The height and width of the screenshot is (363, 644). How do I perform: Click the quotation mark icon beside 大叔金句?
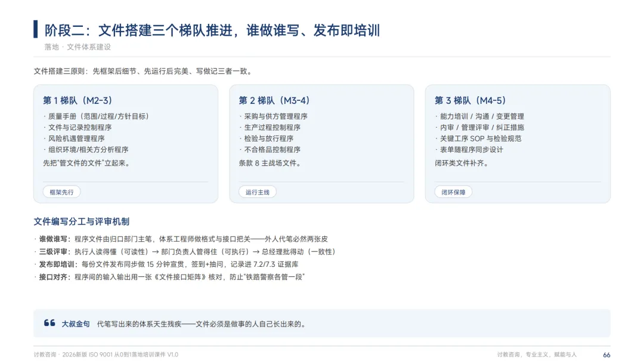(49, 323)
